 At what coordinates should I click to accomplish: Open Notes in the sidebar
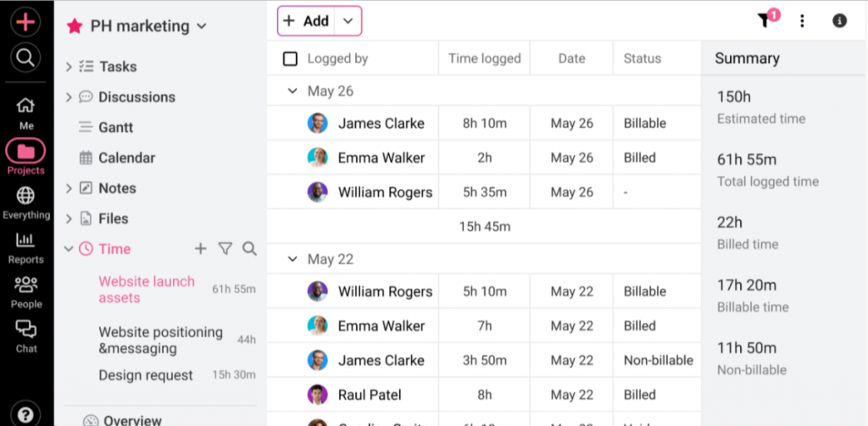point(117,188)
